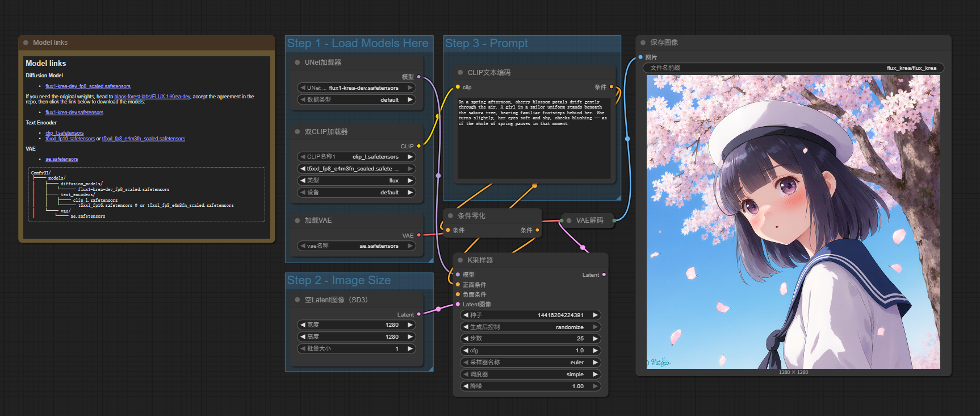Viewport: 980px width, 416px height.
Task: Click the VAE解码 node title
Action: (590, 221)
